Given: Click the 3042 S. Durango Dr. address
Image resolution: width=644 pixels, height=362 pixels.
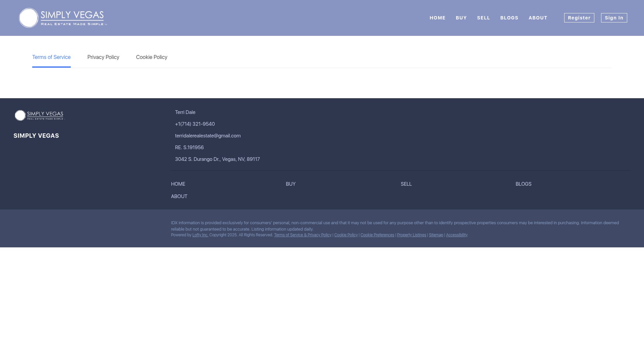Looking at the screenshot, I should coord(217,159).
